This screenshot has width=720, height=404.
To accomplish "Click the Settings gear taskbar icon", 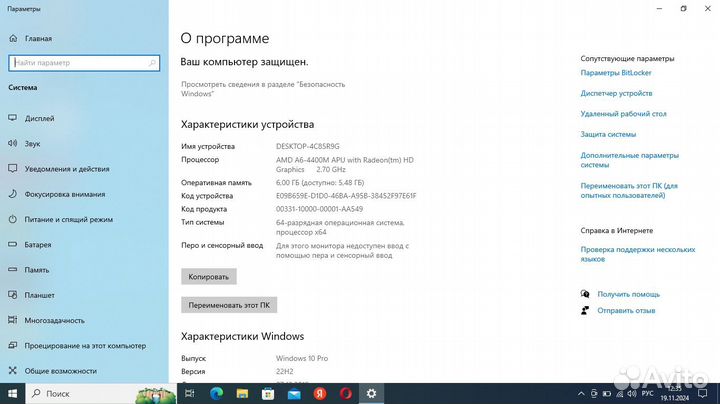I will pos(371,393).
